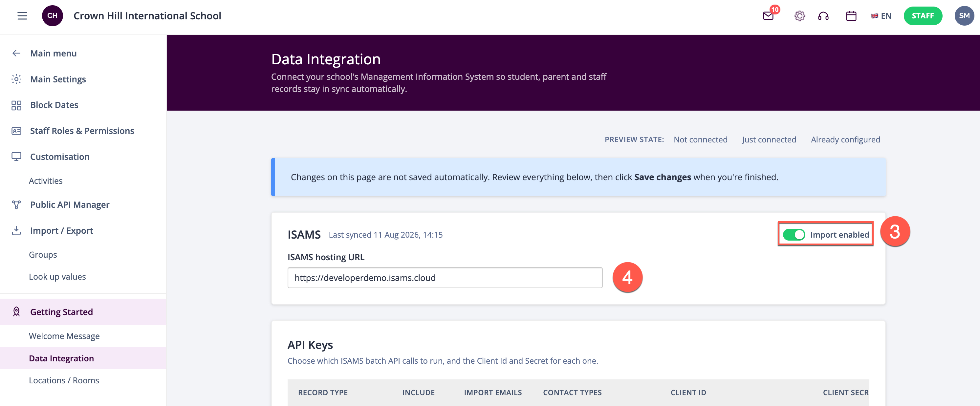
Task: Click Crown Hill International School title
Action: [x=147, y=15]
